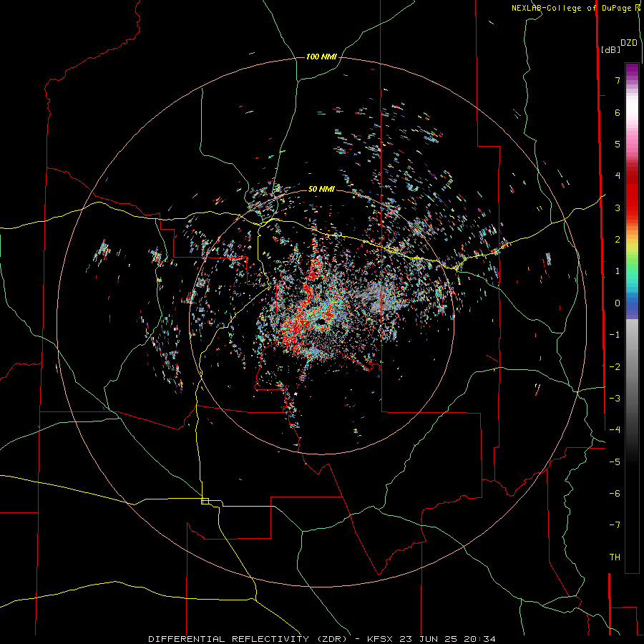Click the NEXLAB-College of DuPage credit text
The width and height of the screenshot is (644, 644).
[x=573, y=8]
